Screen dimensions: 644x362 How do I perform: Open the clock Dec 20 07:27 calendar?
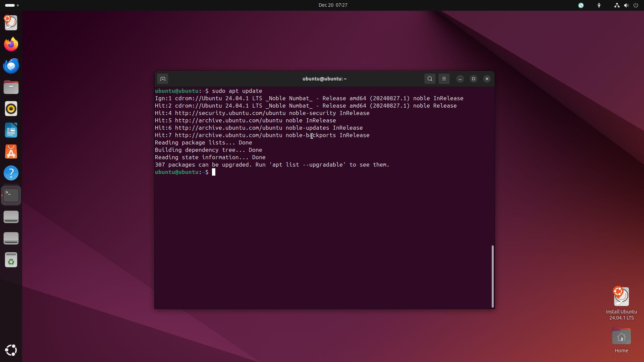(x=333, y=5)
